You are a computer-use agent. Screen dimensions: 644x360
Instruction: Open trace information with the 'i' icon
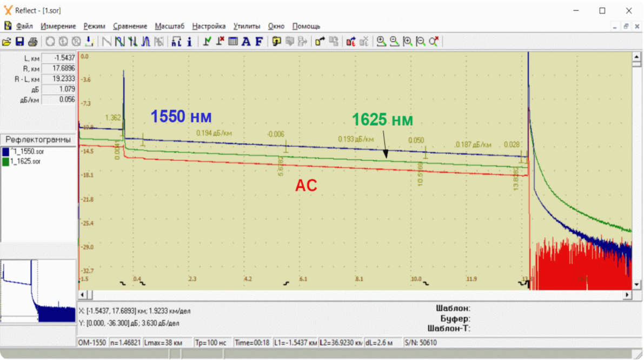pyautogui.click(x=189, y=42)
